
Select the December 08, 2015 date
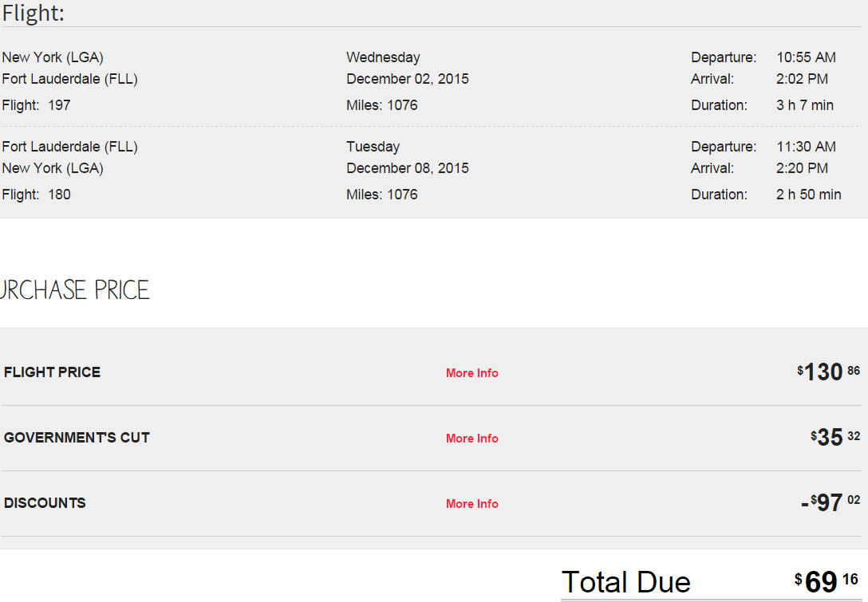[x=408, y=168]
